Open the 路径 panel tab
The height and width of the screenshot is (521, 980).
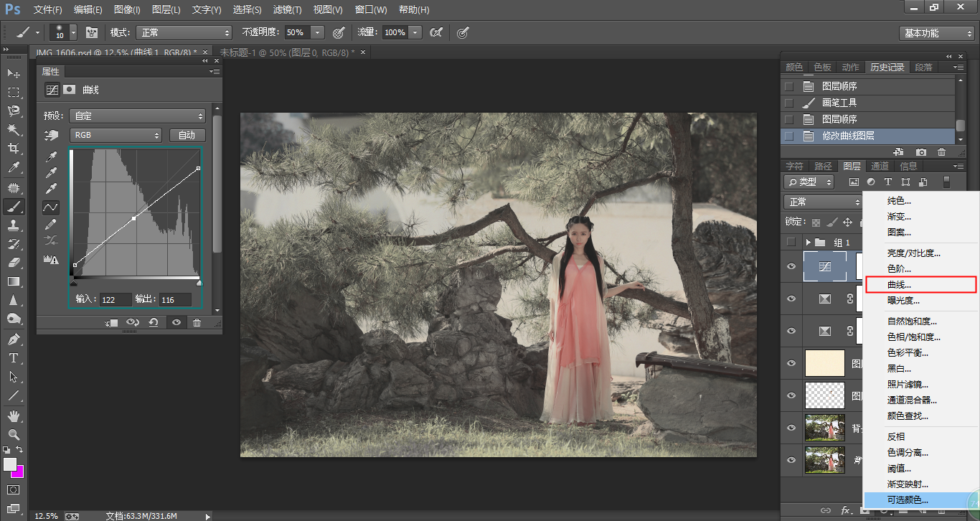[823, 166]
